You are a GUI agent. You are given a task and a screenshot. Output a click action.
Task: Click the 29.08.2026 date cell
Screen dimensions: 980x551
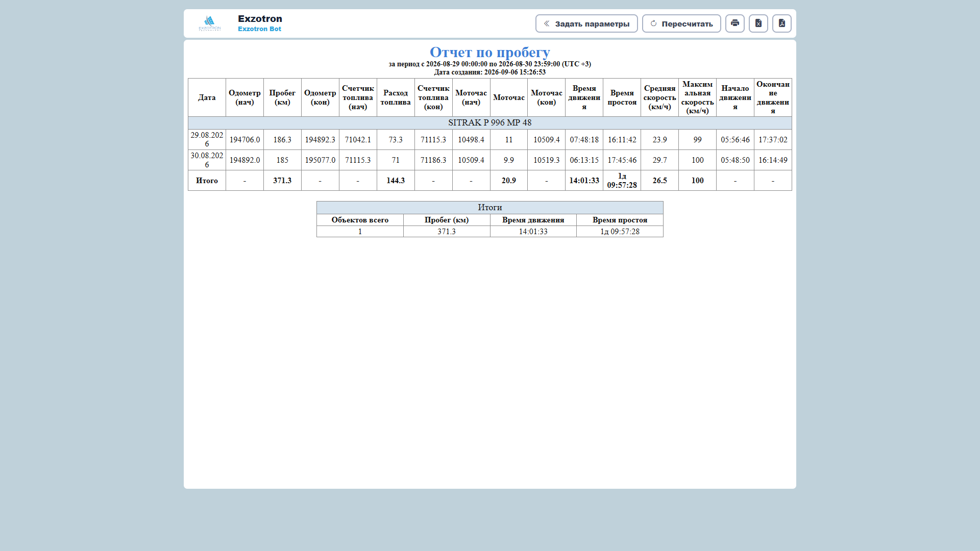coord(207,139)
